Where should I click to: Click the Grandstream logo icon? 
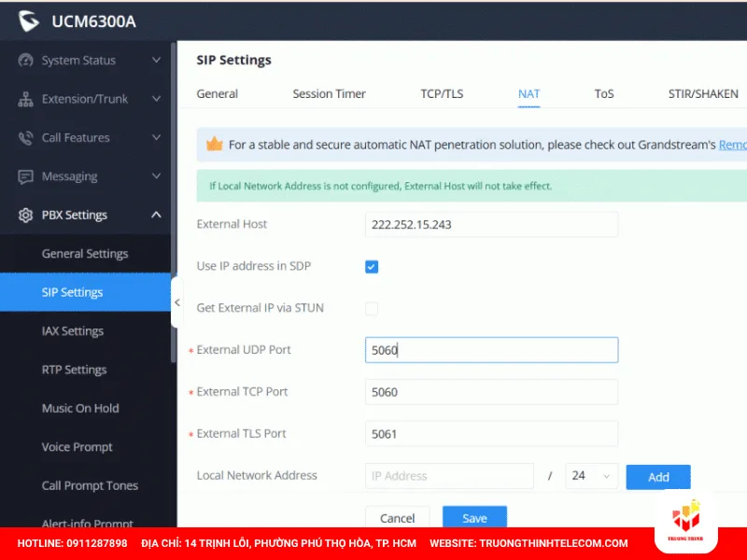pyautogui.click(x=29, y=21)
